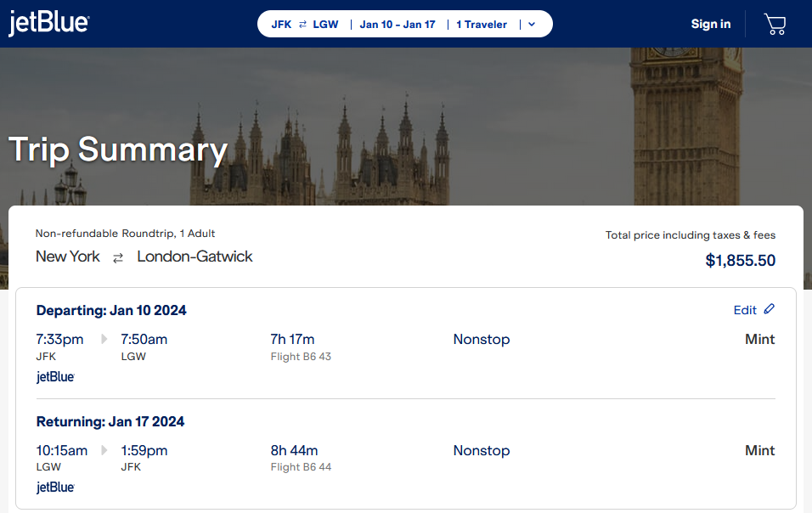Click the jetBlue carrier logo on the returning flight
The height and width of the screenshot is (513, 812).
pyautogui.click(x=54, y=487)
